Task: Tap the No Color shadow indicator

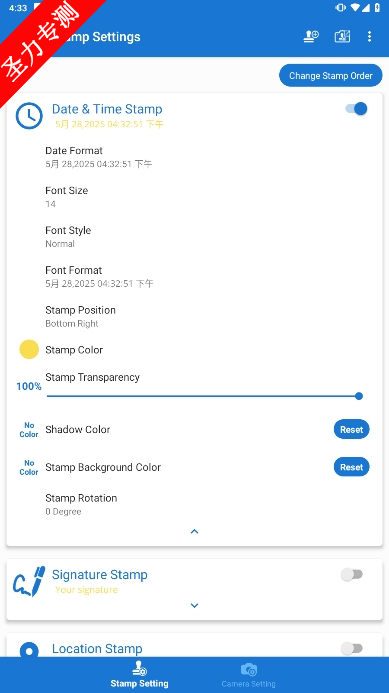Action: coord(29,430)
